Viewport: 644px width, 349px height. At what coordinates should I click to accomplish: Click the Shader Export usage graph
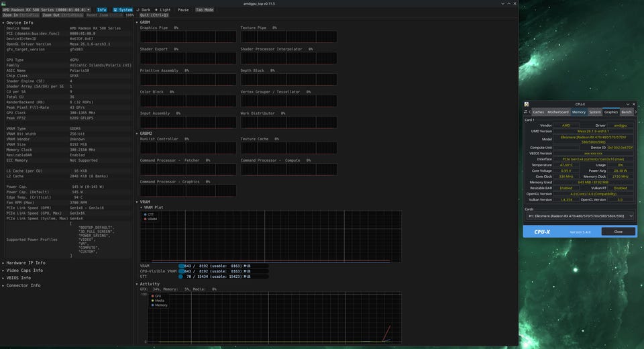pos(188,58)
